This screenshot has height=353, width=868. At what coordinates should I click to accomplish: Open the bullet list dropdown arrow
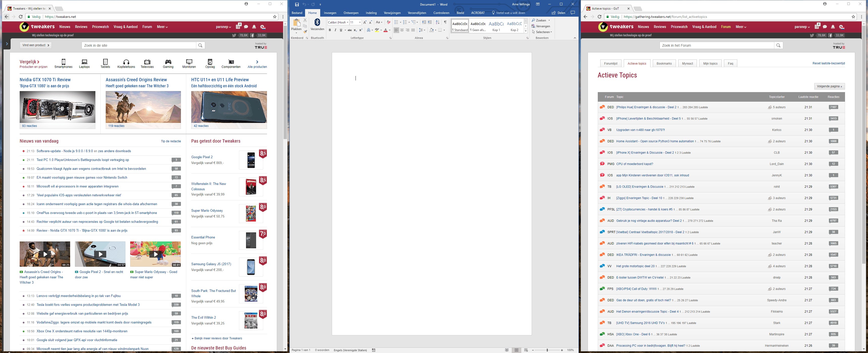click(x=401, y=22)
